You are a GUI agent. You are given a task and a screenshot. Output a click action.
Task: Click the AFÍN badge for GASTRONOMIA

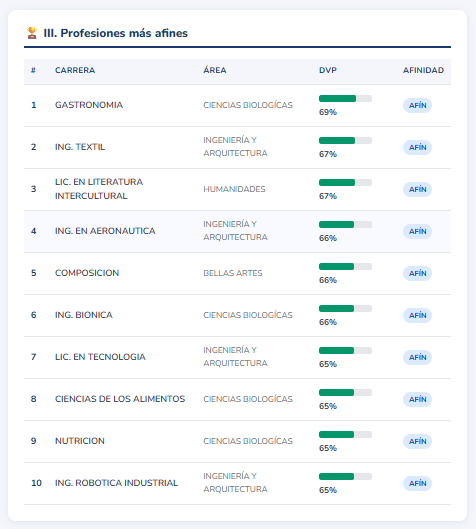[x=417, y=106]
